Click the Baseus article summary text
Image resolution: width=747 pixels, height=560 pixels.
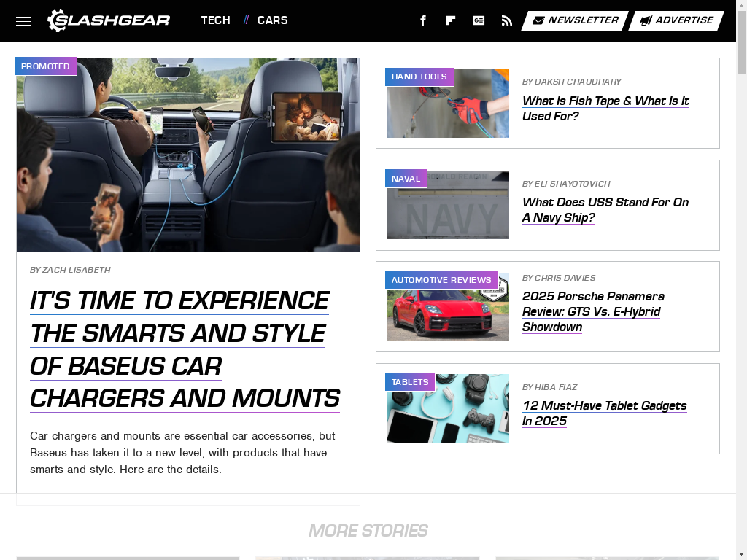pos(182,453)
